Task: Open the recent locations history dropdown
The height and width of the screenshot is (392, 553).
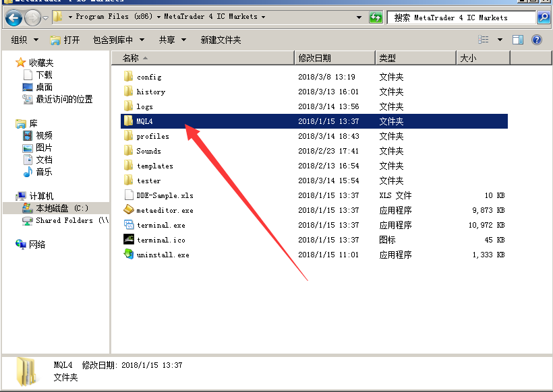Action: click(x=45, y=18)
